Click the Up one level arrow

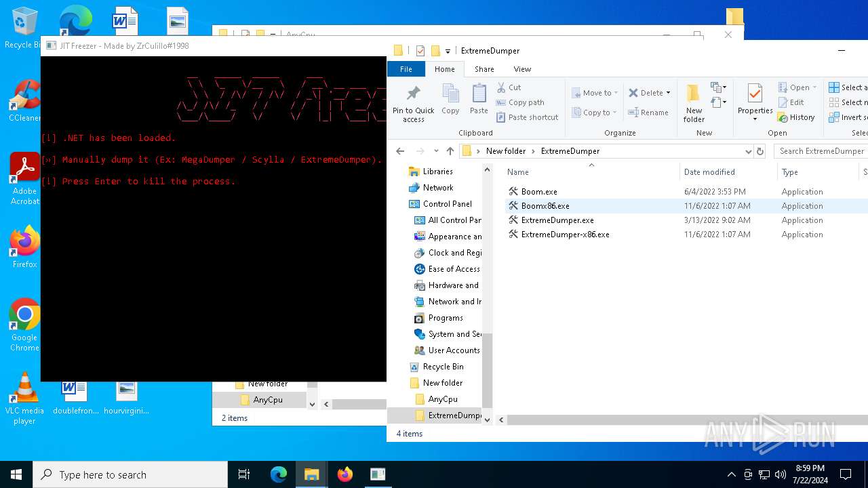pos(450,151)
